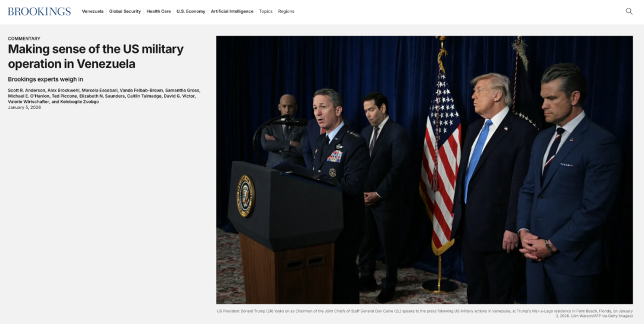This screenshot has height=324, width=644.
Task: Go to the Global Security section
Action: 125,11
